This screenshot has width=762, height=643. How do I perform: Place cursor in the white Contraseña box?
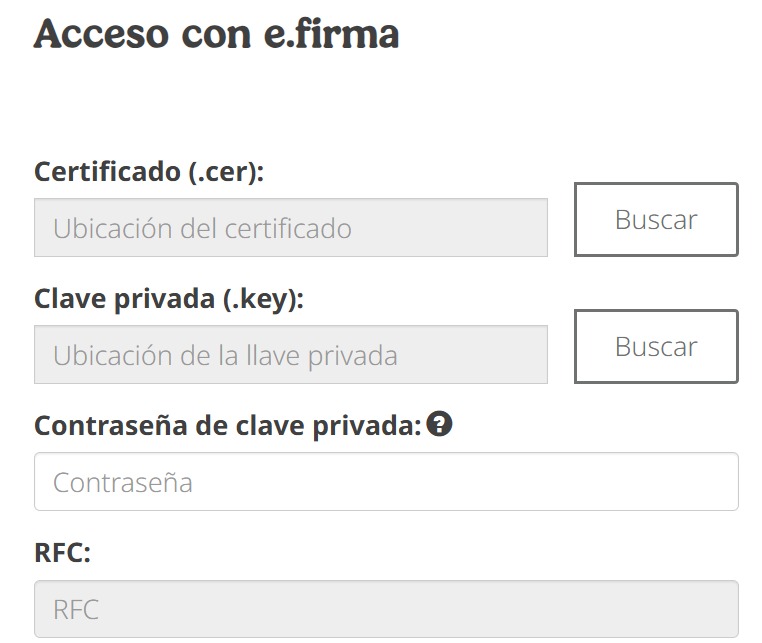(x=386, y=482)
